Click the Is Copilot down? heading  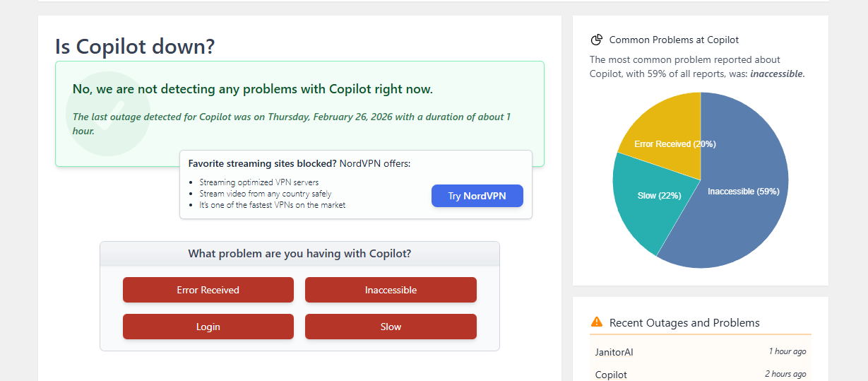coord(135,47)
